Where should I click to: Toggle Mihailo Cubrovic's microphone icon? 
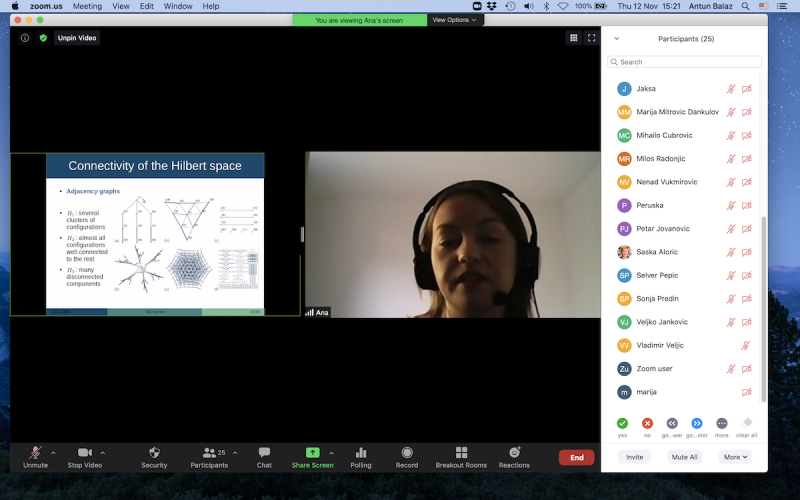[x=731, y=136]
